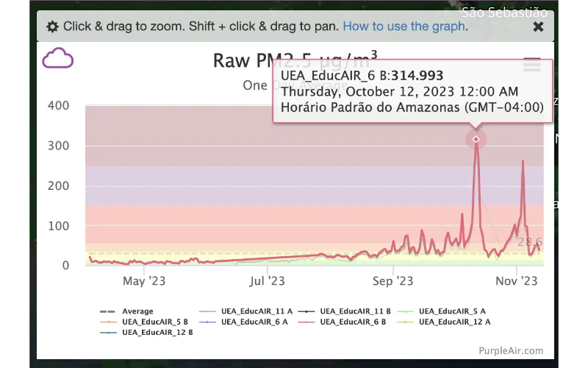Viewport: 588px width, 368px height.
Task: Toggle the Average series in the legend
Action: (126, 311)
